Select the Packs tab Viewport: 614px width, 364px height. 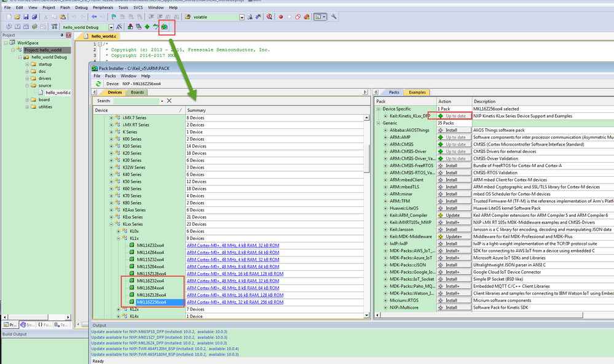pyautogui.click(x=394, y=92)
